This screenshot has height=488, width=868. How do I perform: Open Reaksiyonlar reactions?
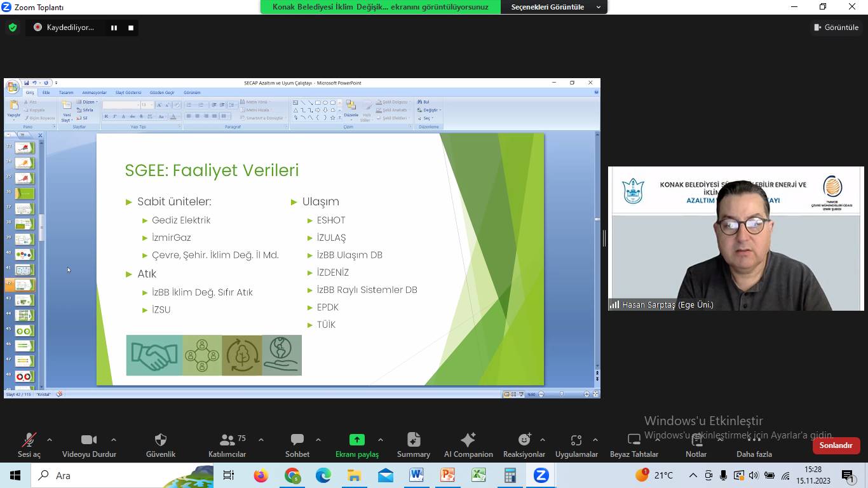click(x=524, y=445)
